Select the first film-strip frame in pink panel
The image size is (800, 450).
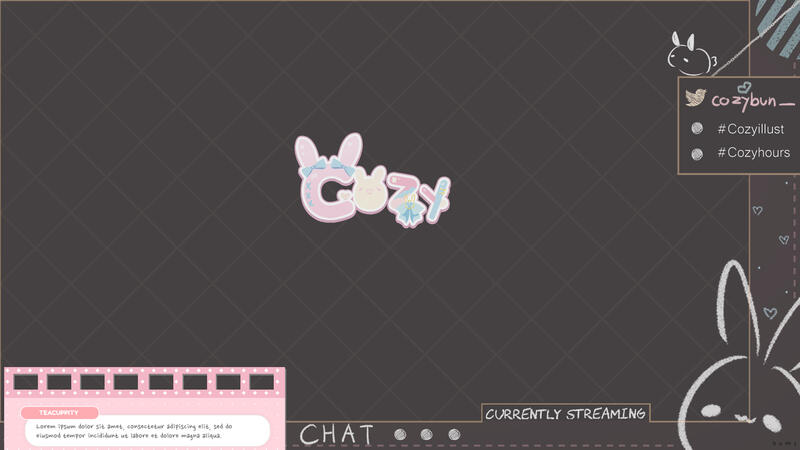pyautogui.click(x=25, y=382)
